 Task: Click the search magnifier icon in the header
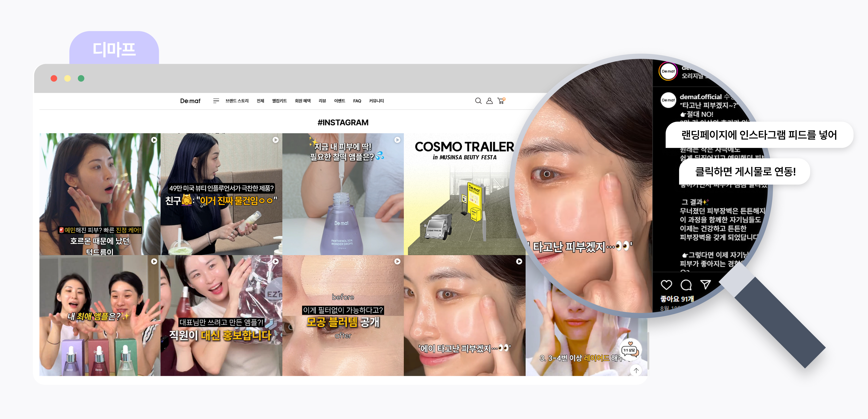pos(478,101)
